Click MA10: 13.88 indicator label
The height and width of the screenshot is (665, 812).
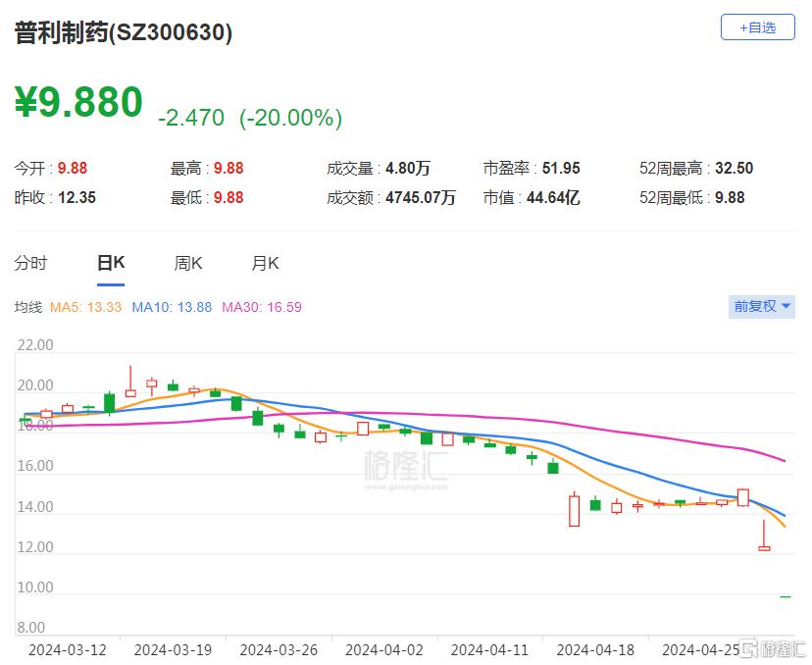[x=172, y=307]
